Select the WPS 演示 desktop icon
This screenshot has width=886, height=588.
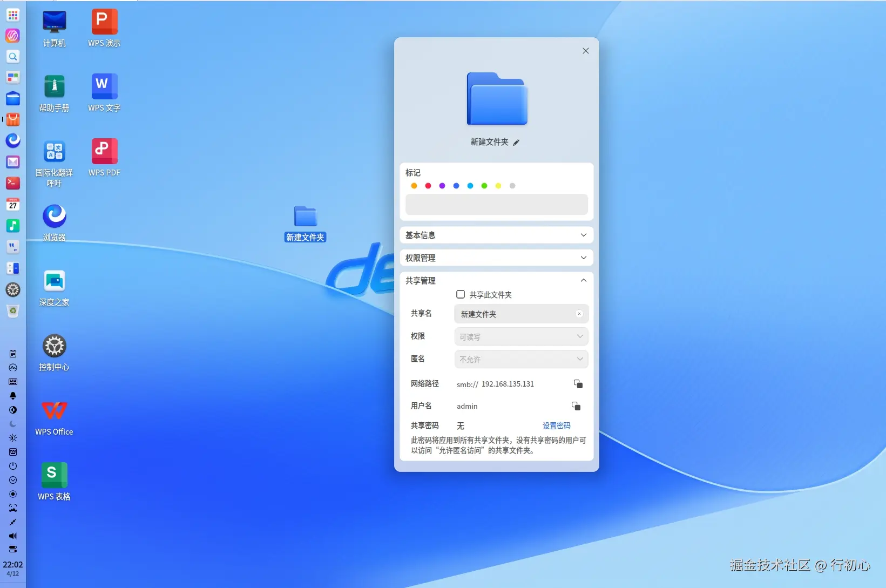click(x=104, y=29)
